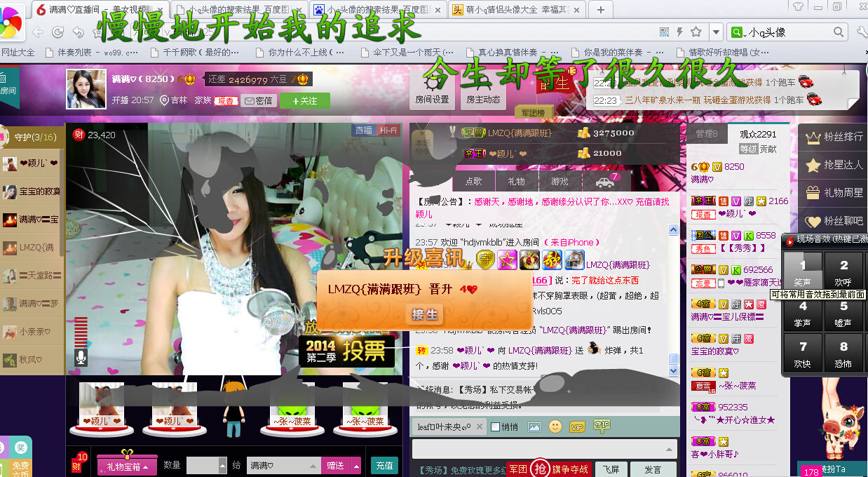
Task: Open the recipient 满满 dropdown
Action: tap(314, 465)
